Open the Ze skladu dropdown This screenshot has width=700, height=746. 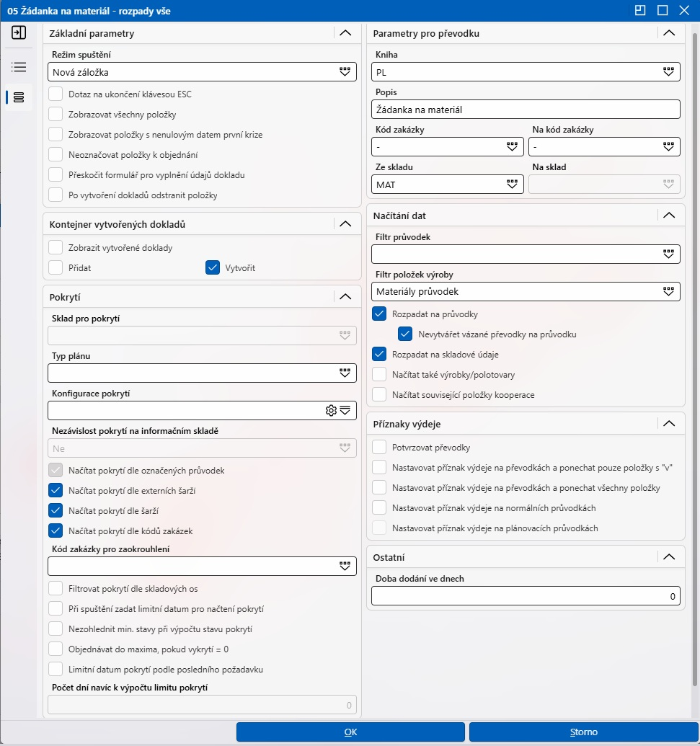(512, 185)
